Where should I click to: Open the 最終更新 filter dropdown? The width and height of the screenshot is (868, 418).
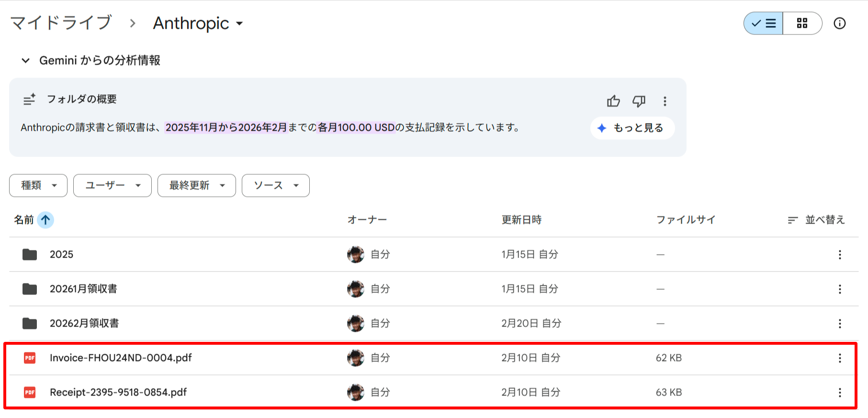pyautogui.click(x=197, y=185)
